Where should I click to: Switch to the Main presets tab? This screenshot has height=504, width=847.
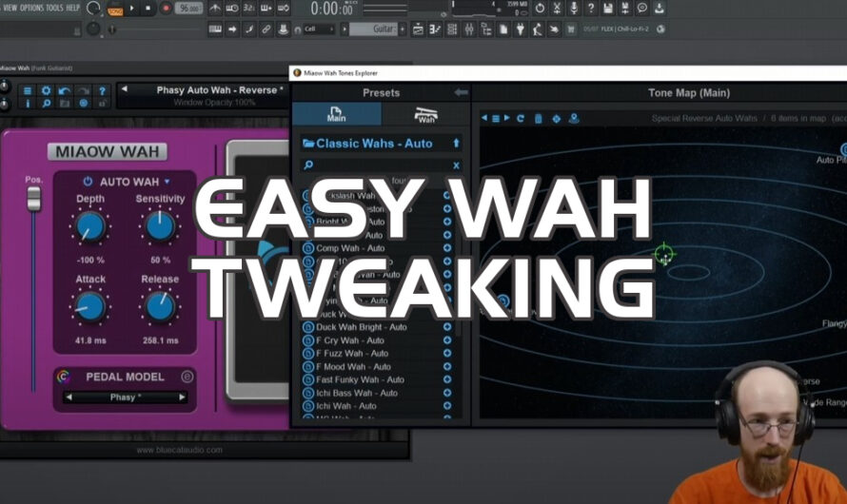337,114
